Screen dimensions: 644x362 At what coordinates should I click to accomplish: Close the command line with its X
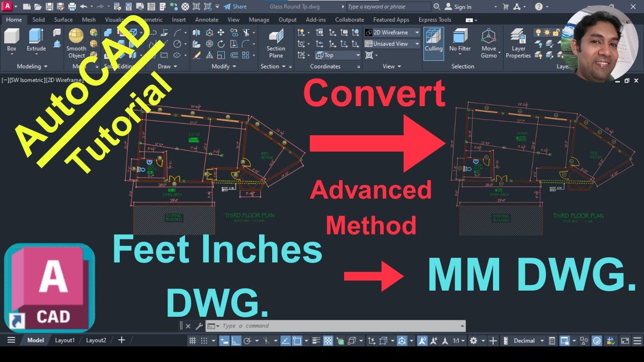tap(189, 326)
